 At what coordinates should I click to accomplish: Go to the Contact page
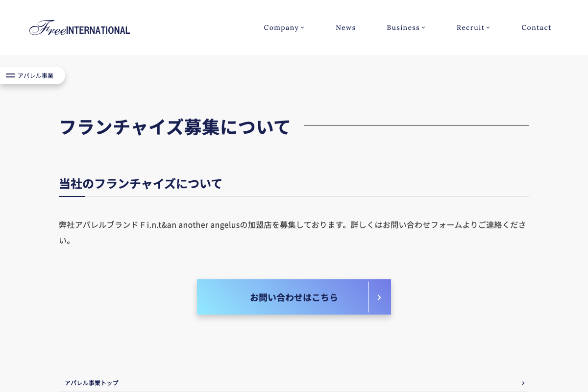point(537,27)
